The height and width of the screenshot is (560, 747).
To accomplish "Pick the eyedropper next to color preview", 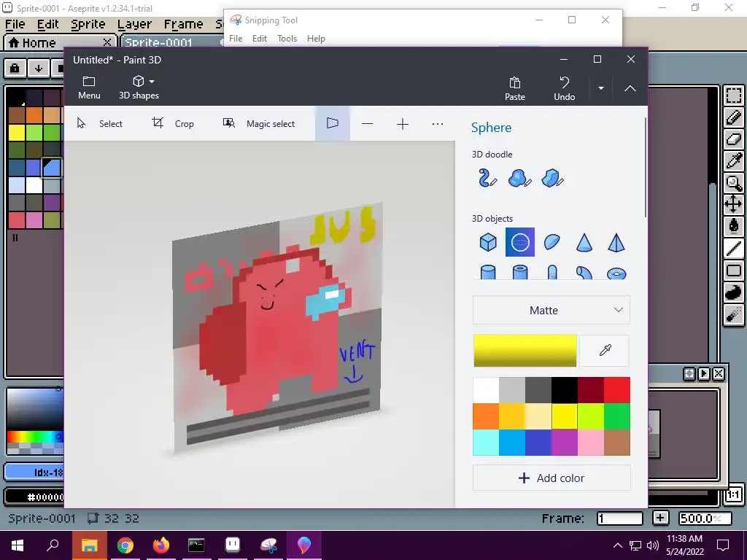I will [605, 351].
